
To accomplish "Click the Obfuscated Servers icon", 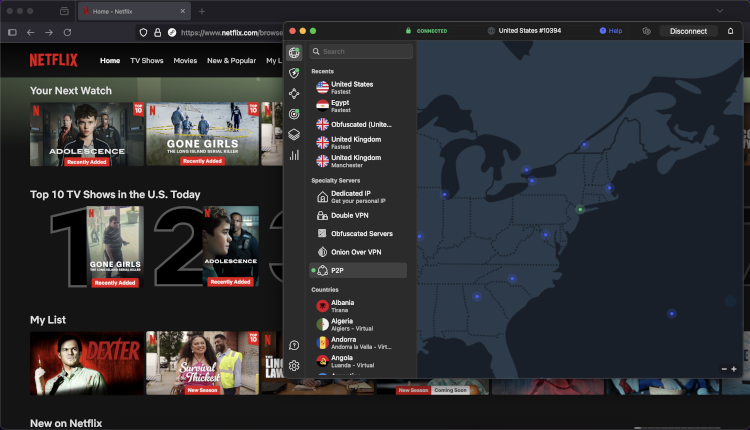I will (322, 233).
